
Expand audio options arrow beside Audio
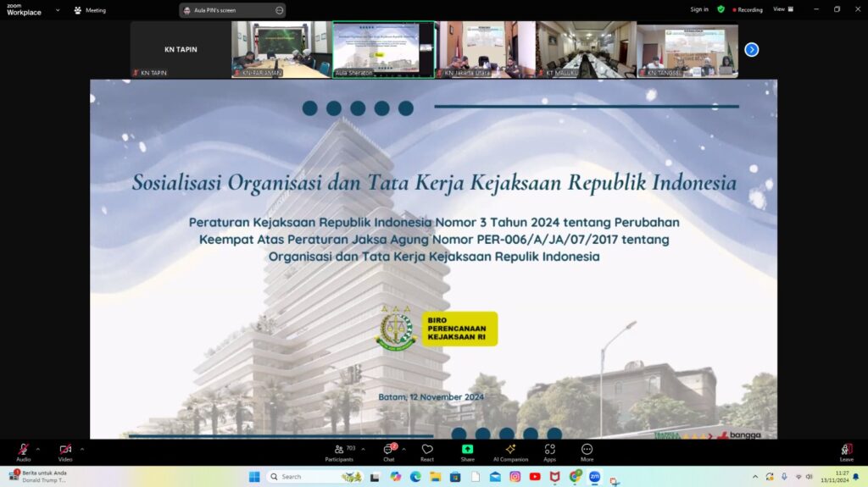(38, 449)
